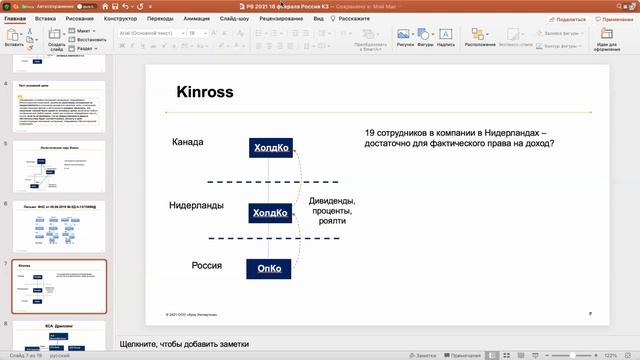
Task: Click the notes area placeholder text
Action: (184, 344)
